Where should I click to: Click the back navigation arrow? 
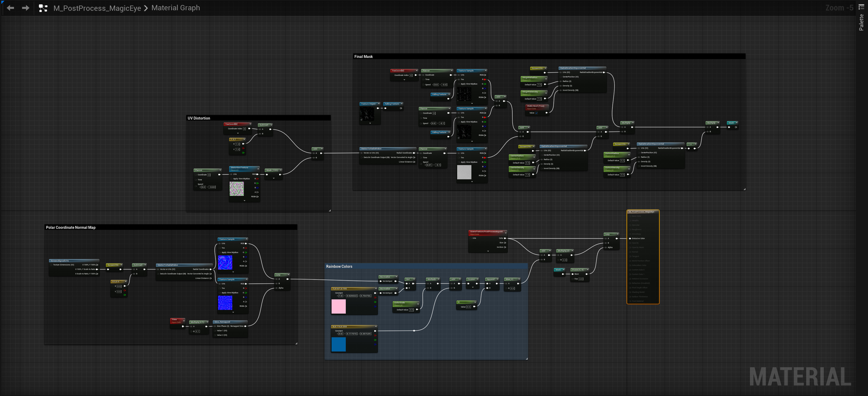[11, 8]
